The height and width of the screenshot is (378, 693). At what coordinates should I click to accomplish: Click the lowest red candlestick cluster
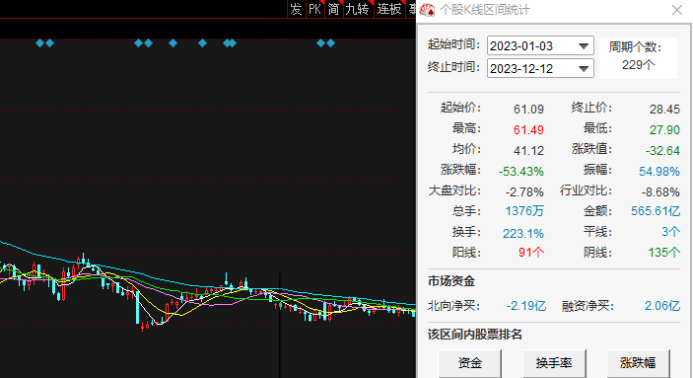point(147,326)
